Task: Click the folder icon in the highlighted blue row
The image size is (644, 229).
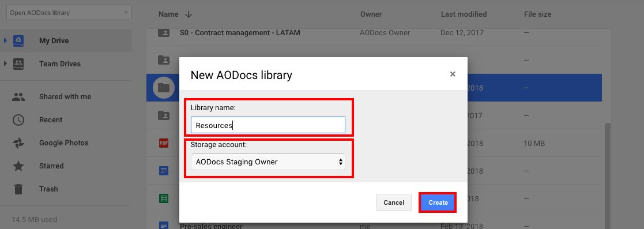Action: [164, 87]
